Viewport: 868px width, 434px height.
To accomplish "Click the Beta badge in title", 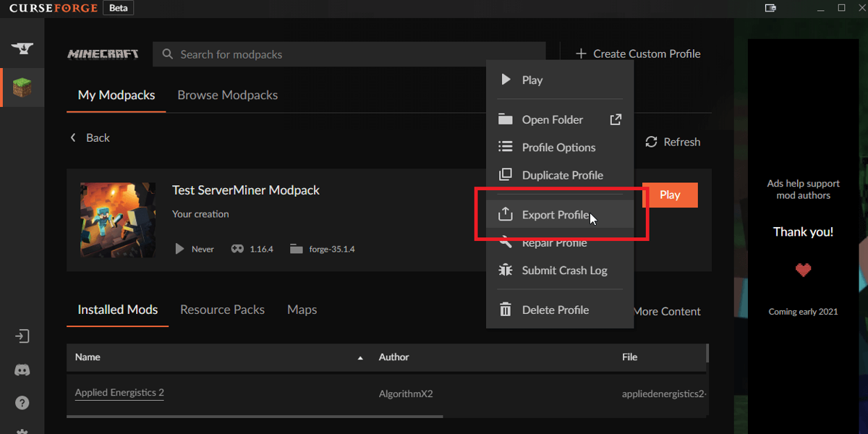I will [118, 8].
